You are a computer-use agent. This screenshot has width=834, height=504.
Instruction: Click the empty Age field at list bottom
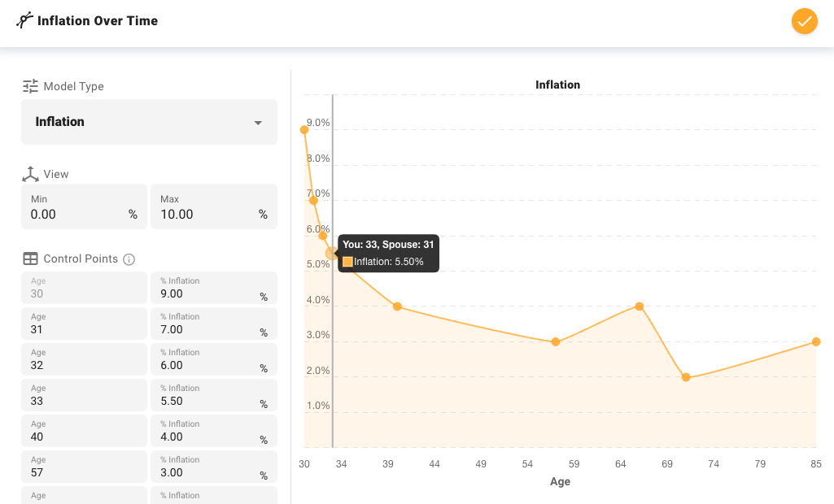tap(84, 496)
